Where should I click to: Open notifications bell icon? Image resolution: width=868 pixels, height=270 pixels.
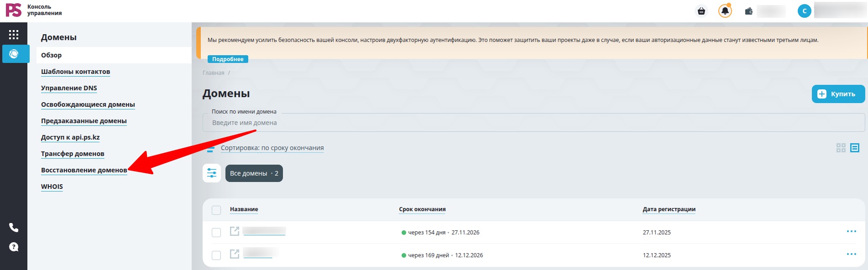[725, 11]
